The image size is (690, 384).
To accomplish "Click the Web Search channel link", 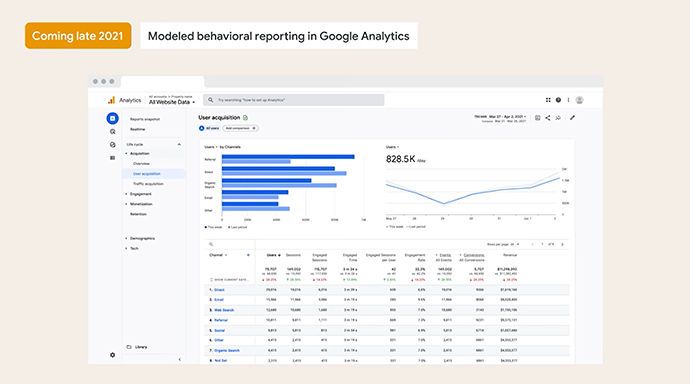I will [x=224, y=310].
